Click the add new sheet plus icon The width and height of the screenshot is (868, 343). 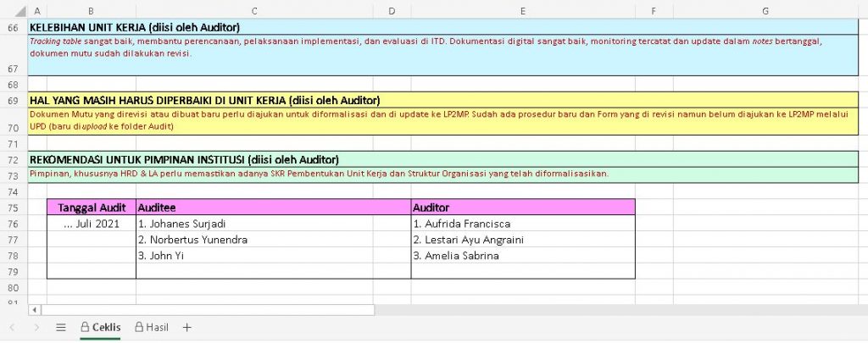click(x=187, y=327)
